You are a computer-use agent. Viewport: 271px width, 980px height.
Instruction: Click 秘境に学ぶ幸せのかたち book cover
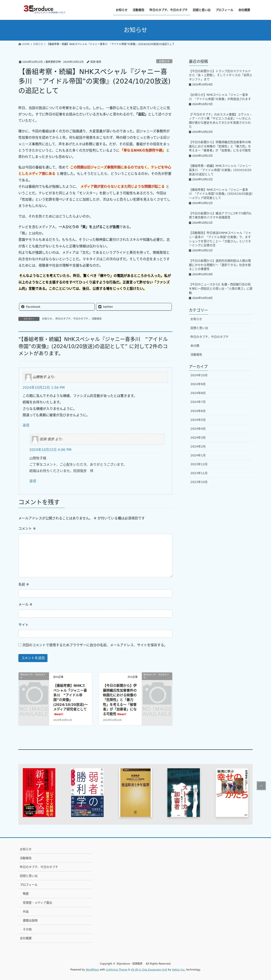pos(232,792)
